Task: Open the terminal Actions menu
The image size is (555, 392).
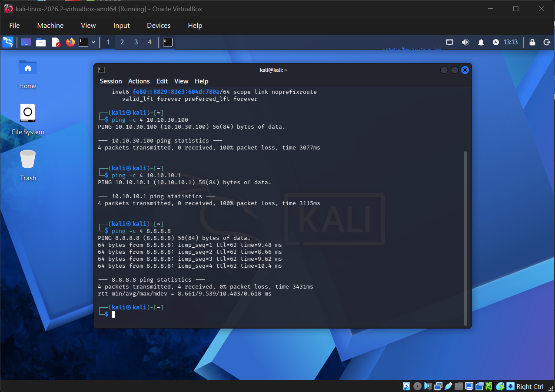Action: click(x=139, y=81)
